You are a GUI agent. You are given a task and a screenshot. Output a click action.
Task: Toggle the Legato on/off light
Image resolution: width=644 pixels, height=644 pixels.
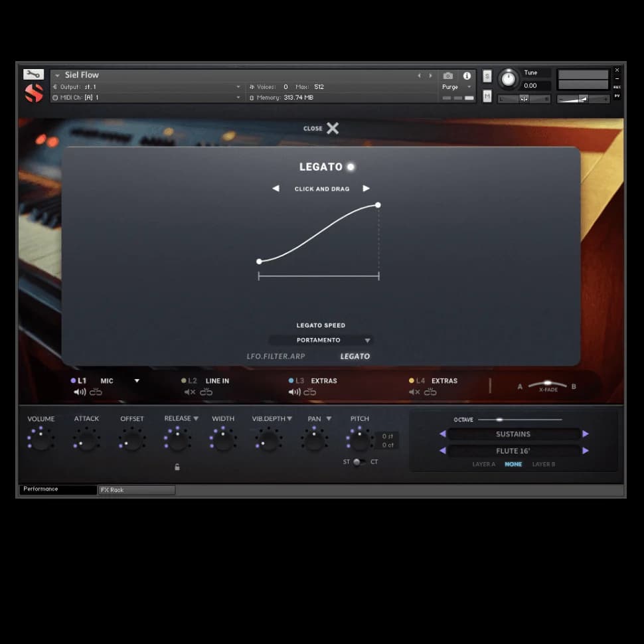point(351,167)
